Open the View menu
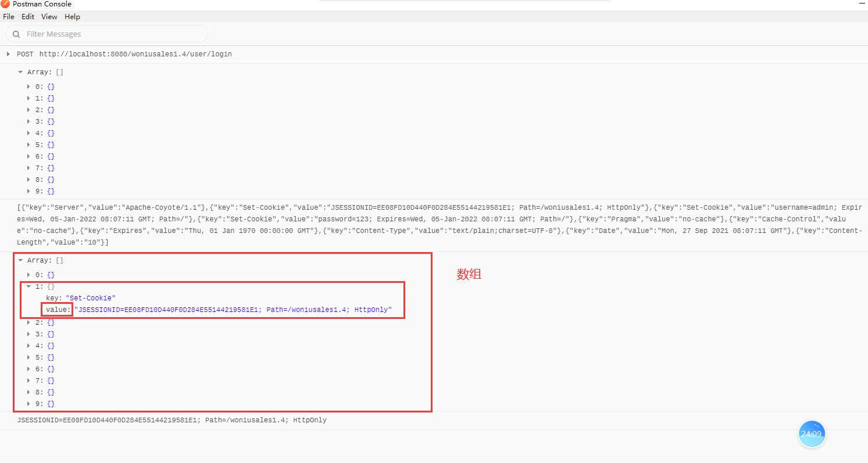Screen dimensions: 868x463 49,17
